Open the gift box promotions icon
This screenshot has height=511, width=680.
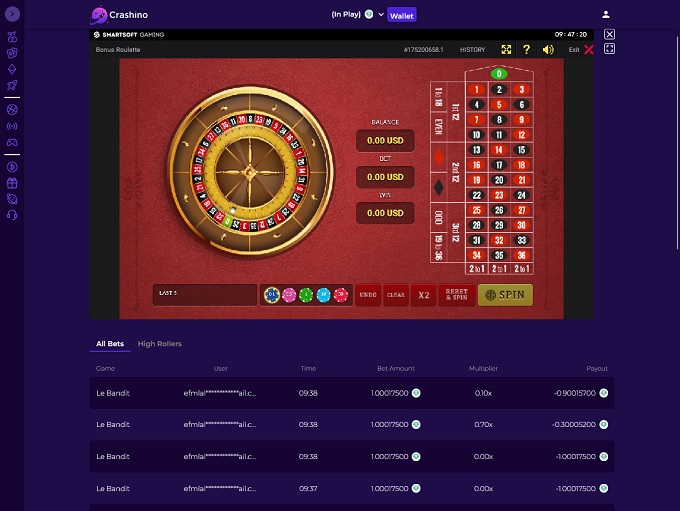(12, 183)
